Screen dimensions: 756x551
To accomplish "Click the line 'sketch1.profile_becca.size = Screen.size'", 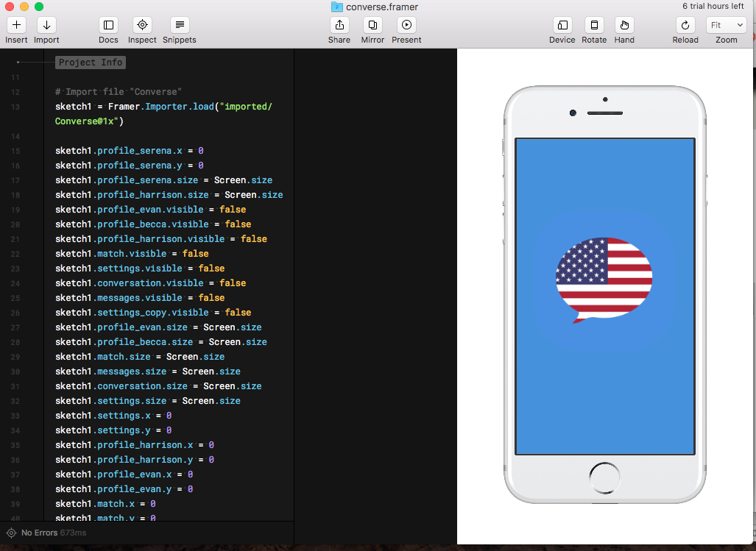I will (x=161, y=341).
